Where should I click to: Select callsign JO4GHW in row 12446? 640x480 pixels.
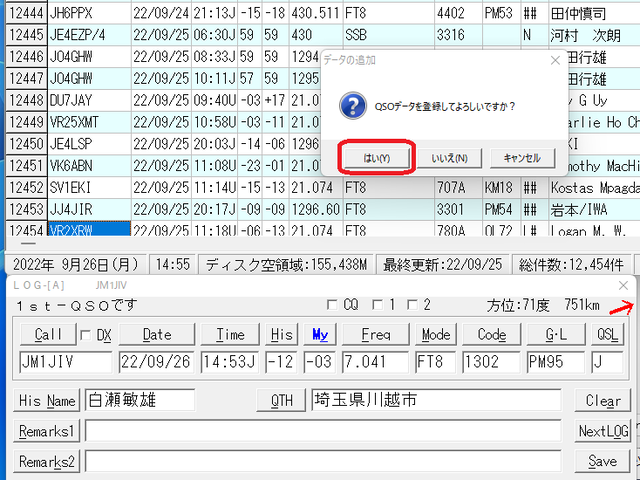(x=90, y=57)
